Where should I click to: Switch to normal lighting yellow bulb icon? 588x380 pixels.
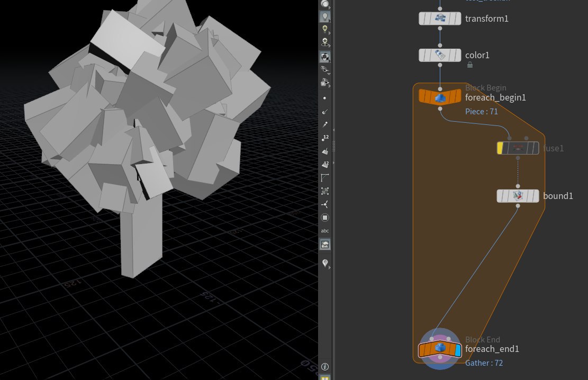(x=325, y=29)
